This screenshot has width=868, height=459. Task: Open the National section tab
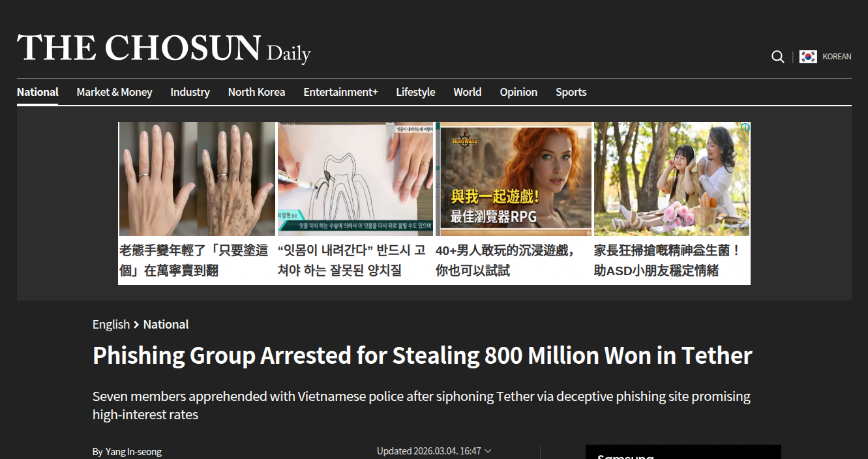pos(38,92)
